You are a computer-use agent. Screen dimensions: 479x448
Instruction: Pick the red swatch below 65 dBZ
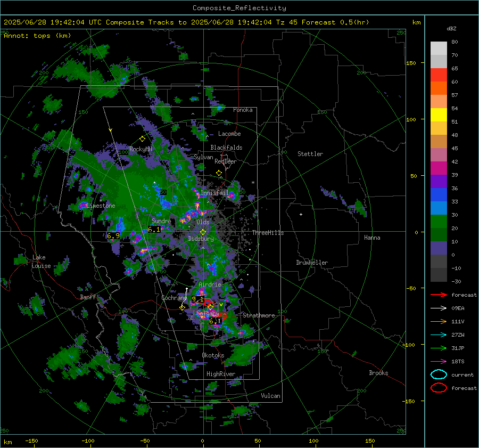tap(439, 75)
